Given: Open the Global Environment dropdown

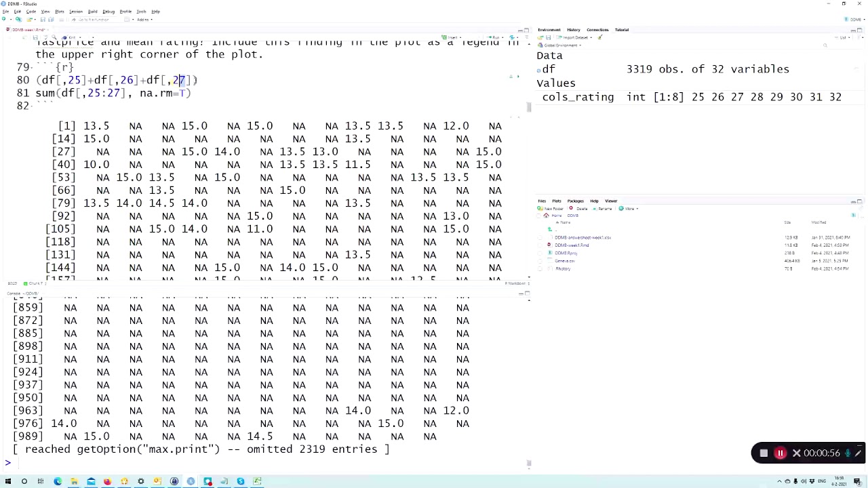Looking at the screenshot, I should coord(561,45).
